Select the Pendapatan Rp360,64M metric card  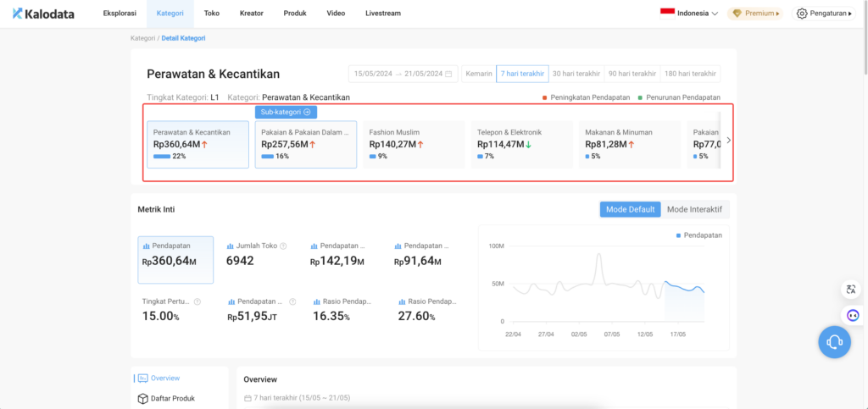(x=175, y=260)
